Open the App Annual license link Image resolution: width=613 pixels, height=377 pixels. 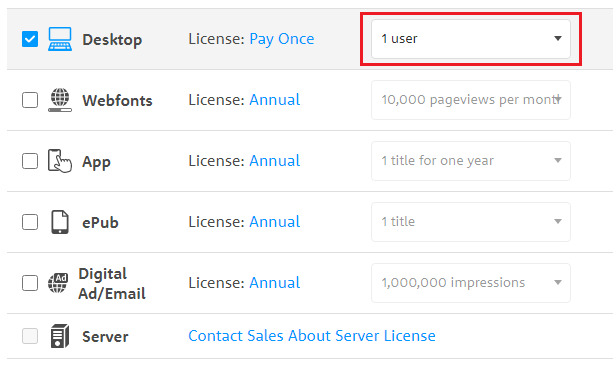click(x=275, y=161)
